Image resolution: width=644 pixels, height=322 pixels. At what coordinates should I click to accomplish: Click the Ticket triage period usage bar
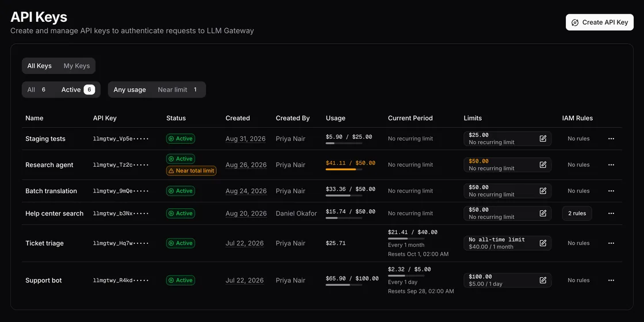click(x=406, y=238)
